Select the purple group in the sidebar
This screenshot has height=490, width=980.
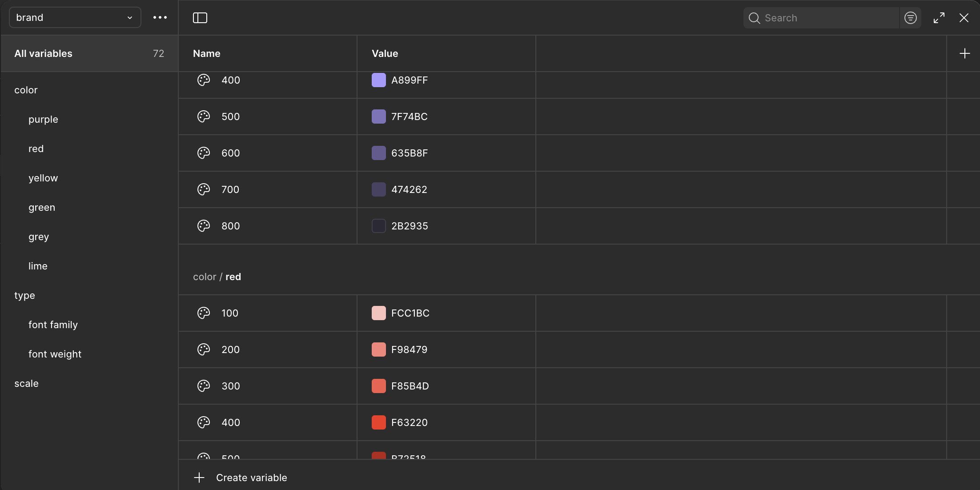tap(43, 120)
